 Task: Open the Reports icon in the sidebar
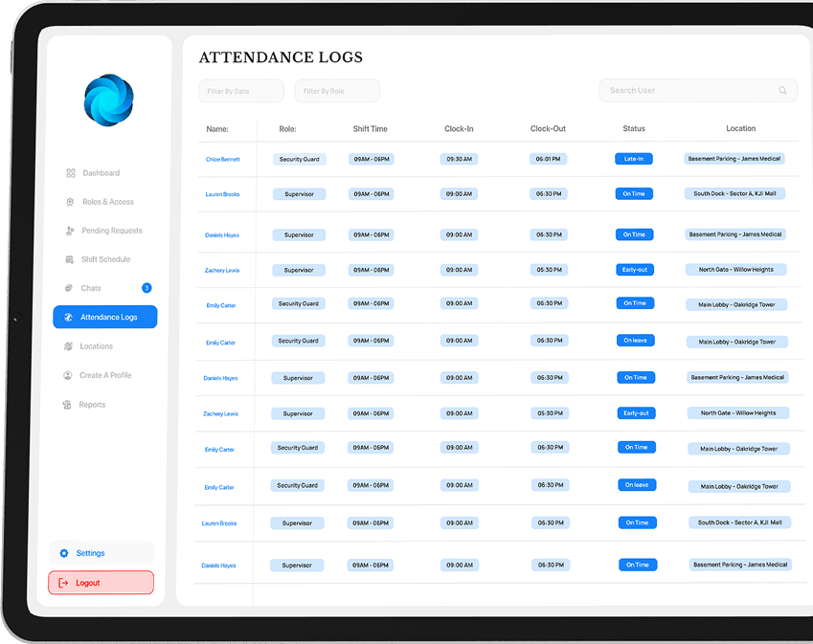point(67,405)
